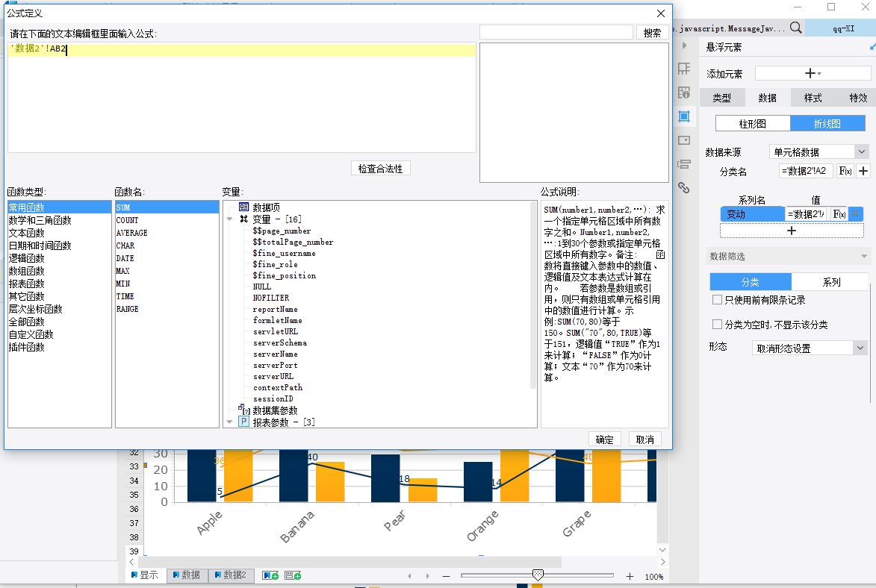
Task: Toggle 分类为空时,不显示该分类 checkbox
Action: (x=717, y=325)
